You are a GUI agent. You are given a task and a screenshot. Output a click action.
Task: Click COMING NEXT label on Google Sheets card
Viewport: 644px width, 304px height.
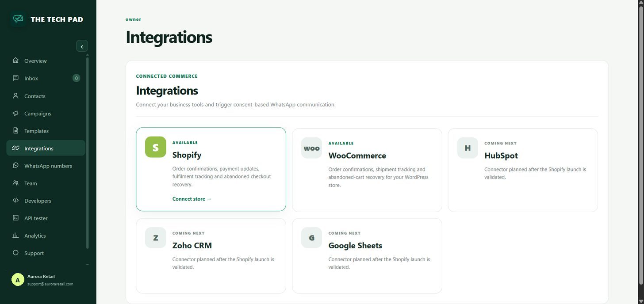tap(345, 233)
